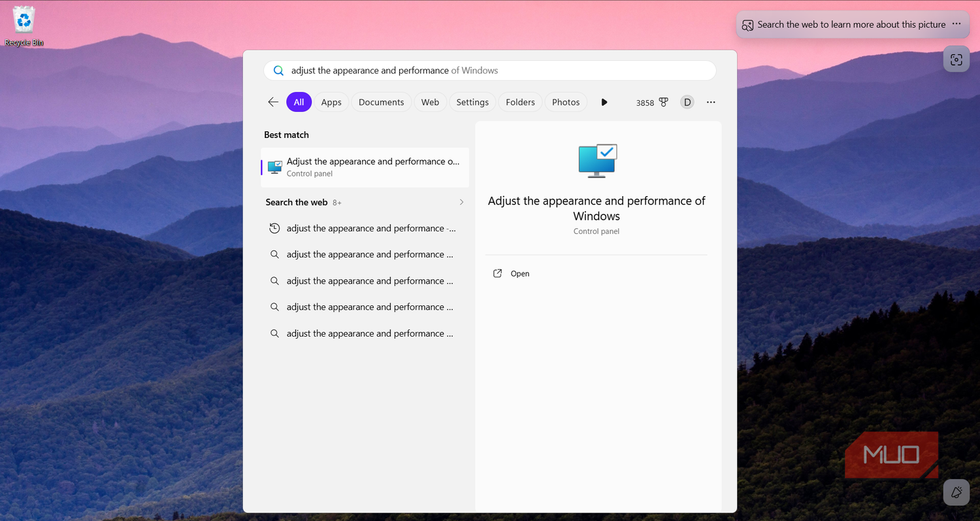
Task: Click the Search the web heading
Action: [x=297, y=203]
